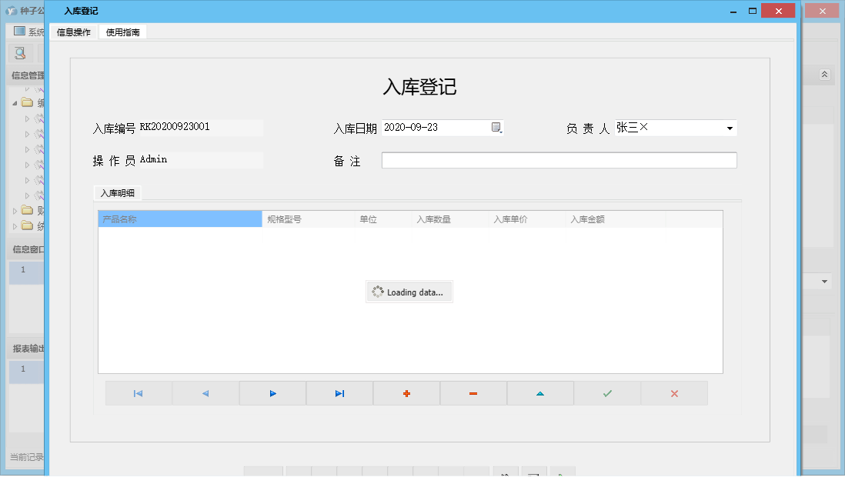Advance to the next record arrow icon

coord(272,393)
